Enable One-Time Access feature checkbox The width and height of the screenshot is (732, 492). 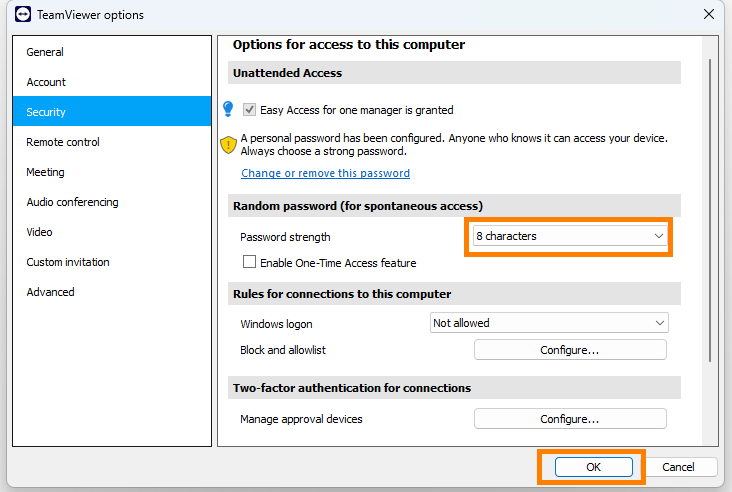tap(249, 262)
